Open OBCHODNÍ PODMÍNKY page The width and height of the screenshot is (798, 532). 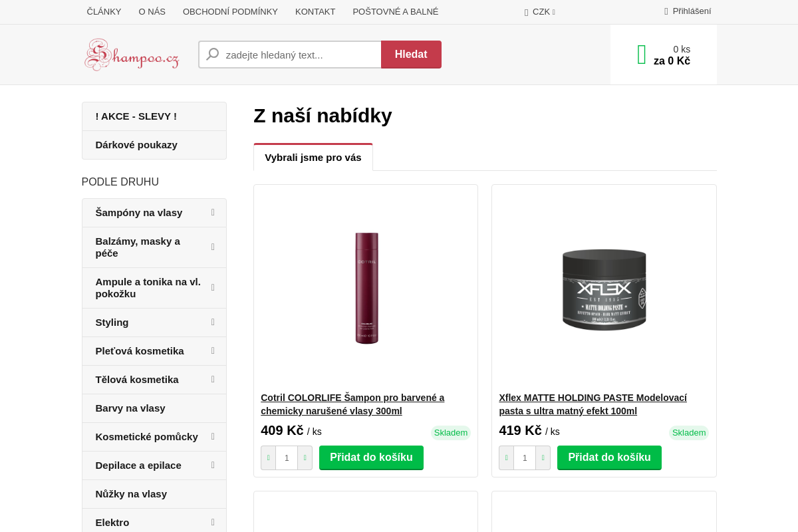tap(230, 11)
